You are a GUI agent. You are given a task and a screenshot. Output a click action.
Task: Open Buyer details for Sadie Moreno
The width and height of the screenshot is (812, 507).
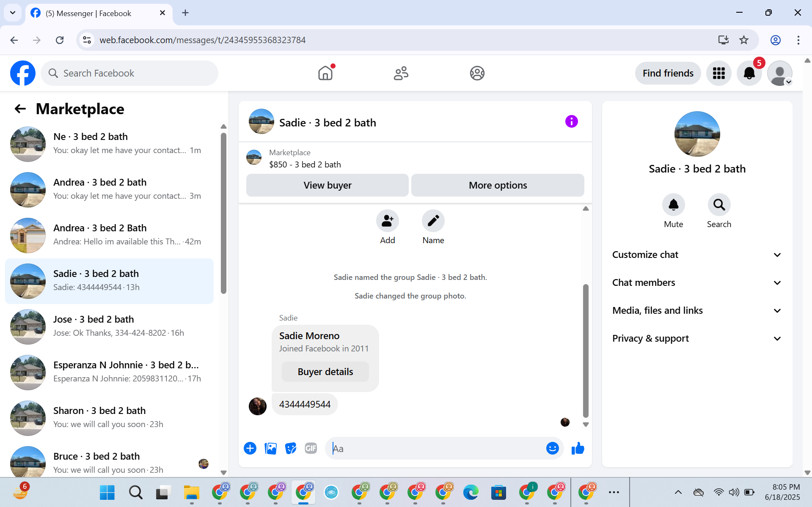tap(325, 372)
